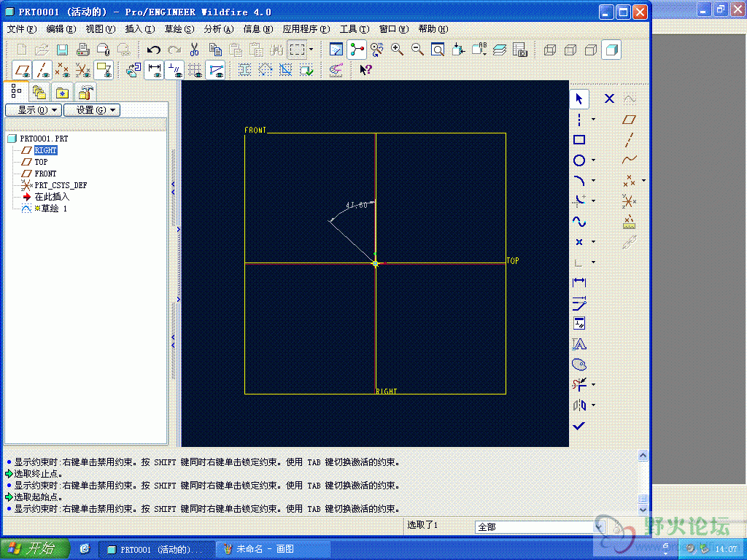Choose the trim segment tool
The width and height of the screenshot is (747, 560).
coord(579,385)
